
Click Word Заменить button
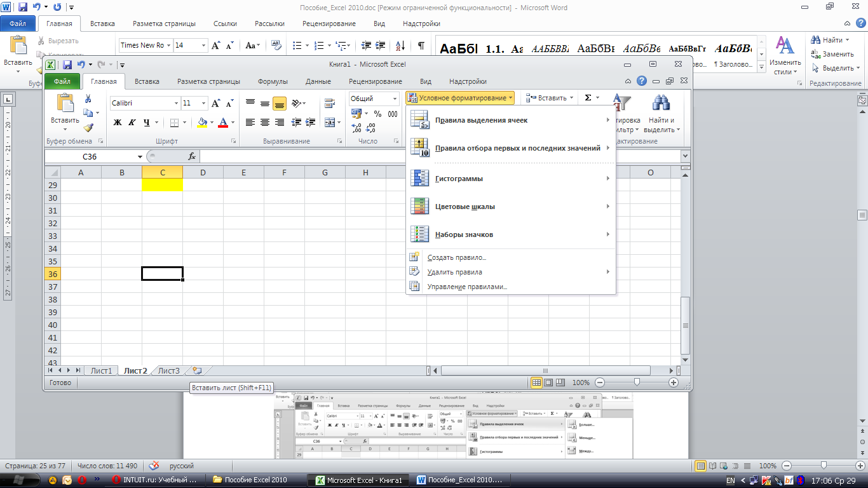pyautogui.click(x=832, y=54)
